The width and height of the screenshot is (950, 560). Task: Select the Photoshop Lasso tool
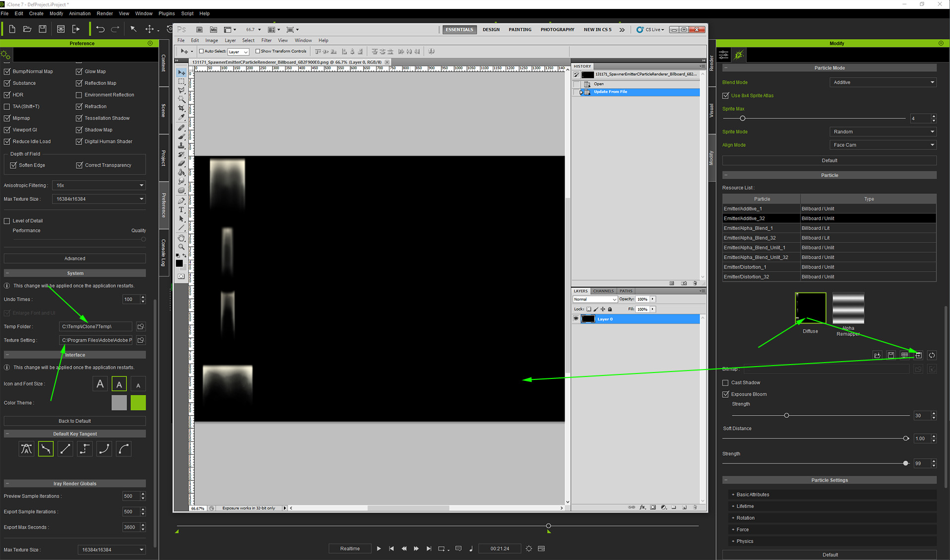tap(182, 90)
